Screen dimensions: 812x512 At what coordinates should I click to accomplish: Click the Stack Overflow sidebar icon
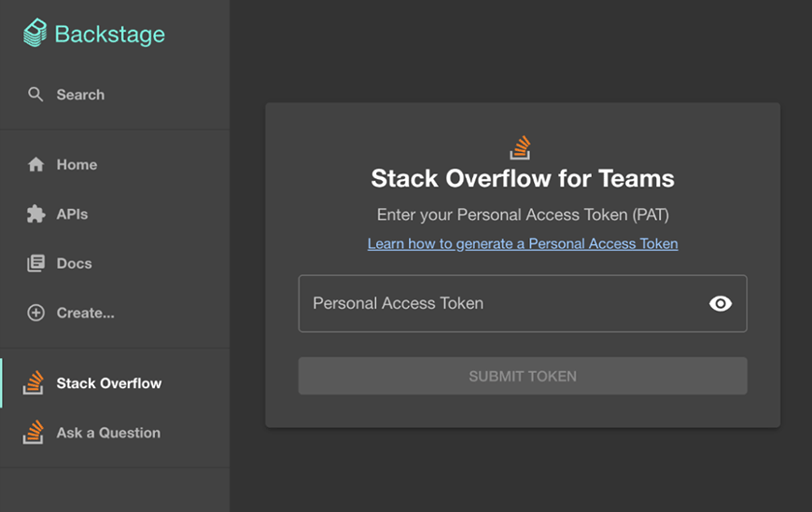click(x=34, y=382)
